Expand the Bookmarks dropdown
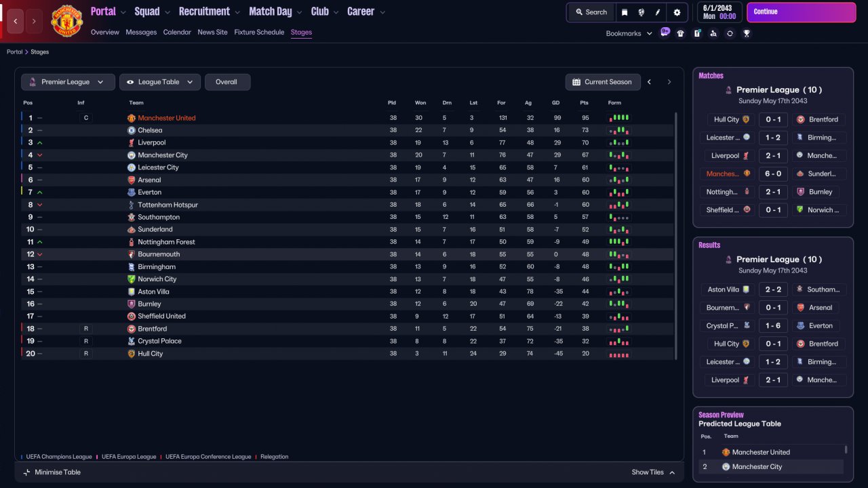868x488 pixels. point(629,33)
